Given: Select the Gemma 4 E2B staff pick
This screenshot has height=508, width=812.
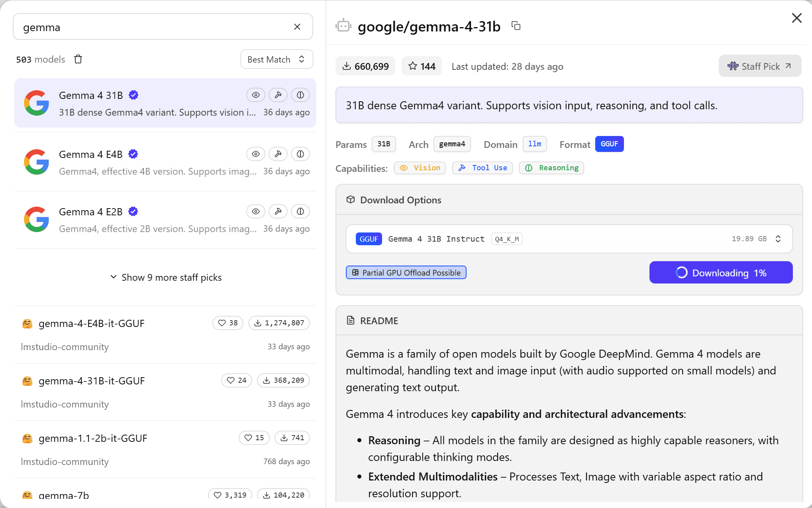Looking at the screenshot, I should point(165,219).
